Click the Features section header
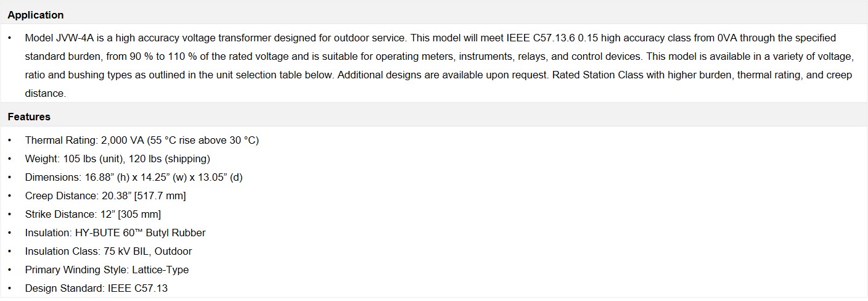 click(x=29, y=117)
